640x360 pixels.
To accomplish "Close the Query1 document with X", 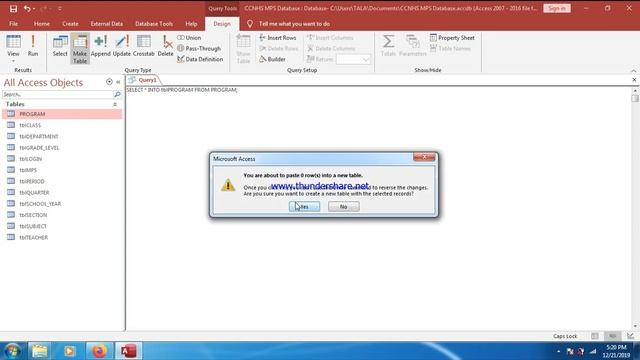I will point(634,80).
